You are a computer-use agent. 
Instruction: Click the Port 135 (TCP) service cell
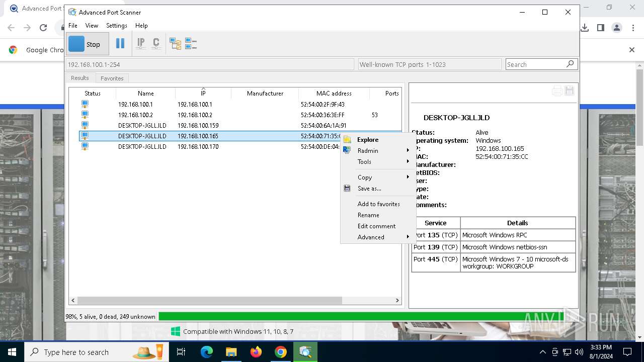click(436, 235)
